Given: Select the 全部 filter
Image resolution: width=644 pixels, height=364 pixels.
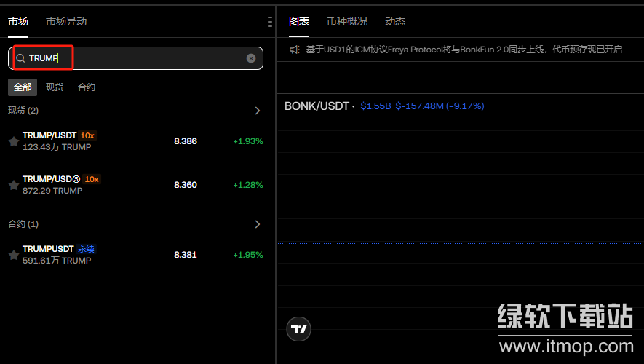Looking at the screenshot, I should point(23,87).
